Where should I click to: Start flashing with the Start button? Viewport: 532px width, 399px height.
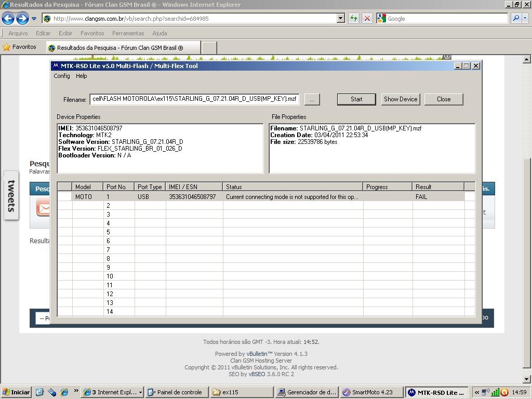(x=356, y=99)
